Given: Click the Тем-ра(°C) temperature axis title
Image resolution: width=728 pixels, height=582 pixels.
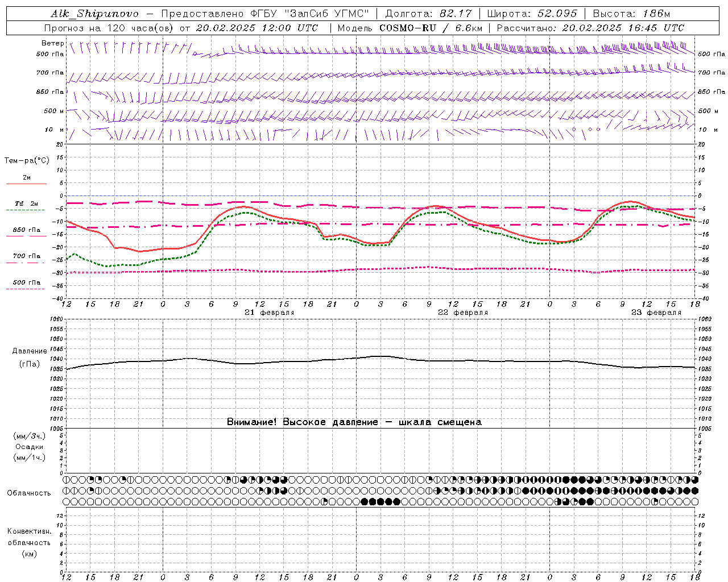Looking at the screenshot, I should click(x=27, y=161).
